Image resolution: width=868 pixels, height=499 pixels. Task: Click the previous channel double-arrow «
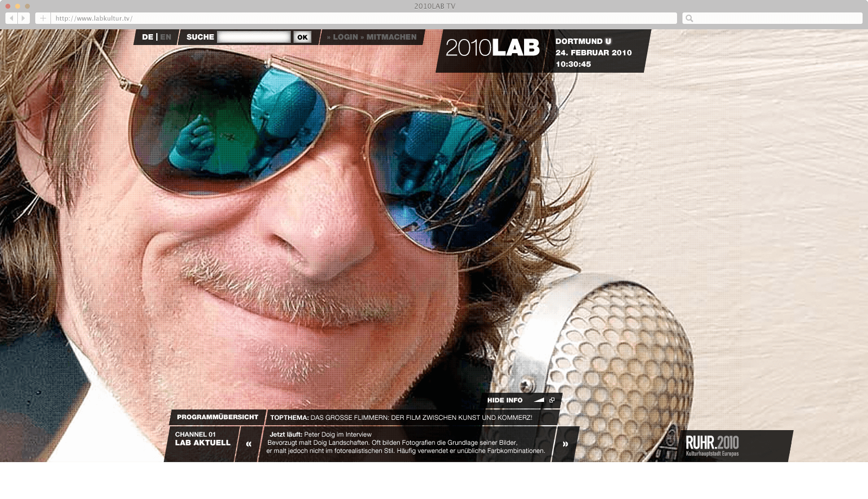click(248, 444)
